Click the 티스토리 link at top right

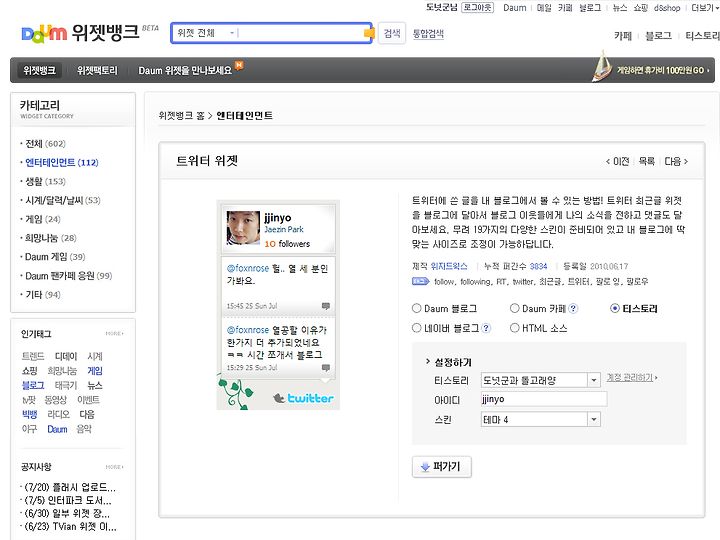(x=702, y=36)
